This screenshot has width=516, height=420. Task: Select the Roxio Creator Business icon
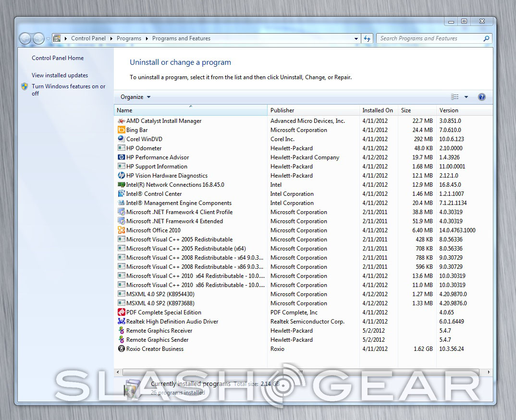122,349
